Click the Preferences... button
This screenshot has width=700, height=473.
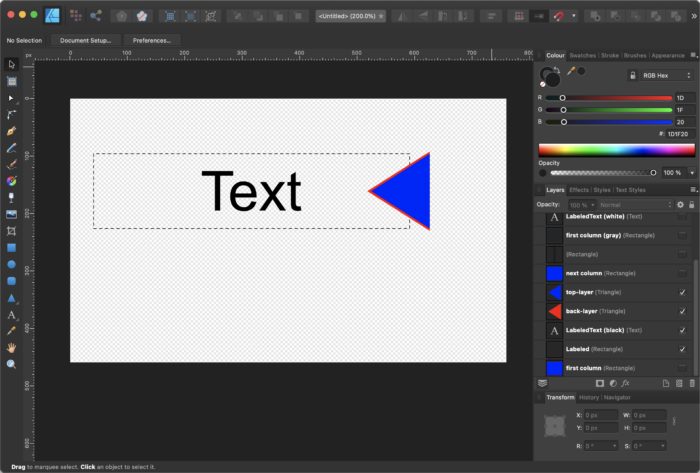[152, 41]
